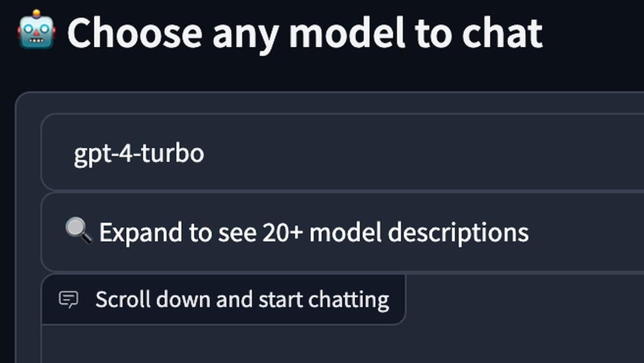Screen dimensions: 644x363
Task: Click the magnifying glass icon
Action: [78, 231]
